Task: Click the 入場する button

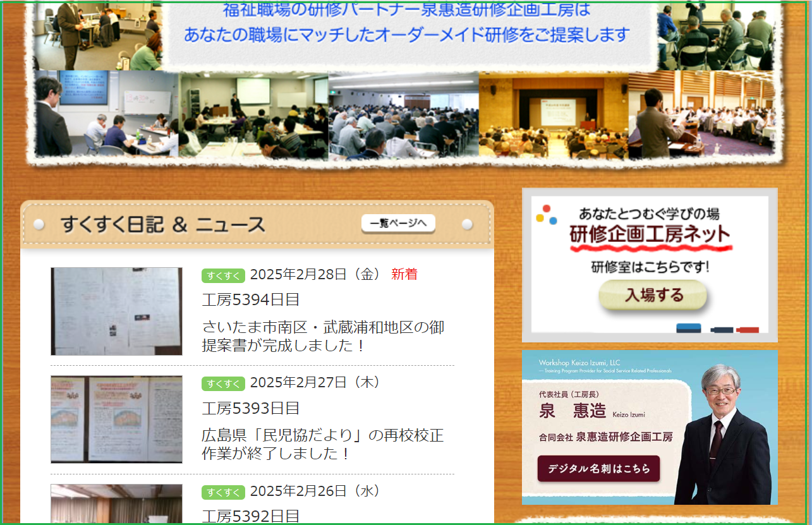Action: (653, 295)
